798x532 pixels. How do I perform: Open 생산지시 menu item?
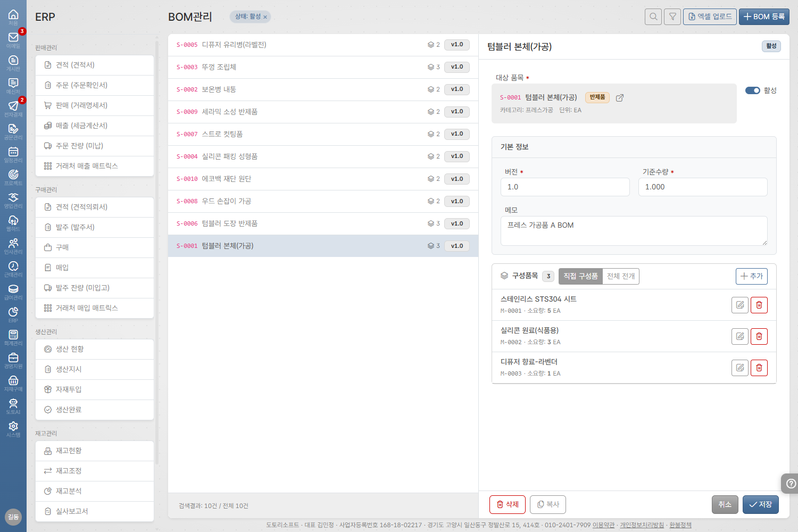95,369
